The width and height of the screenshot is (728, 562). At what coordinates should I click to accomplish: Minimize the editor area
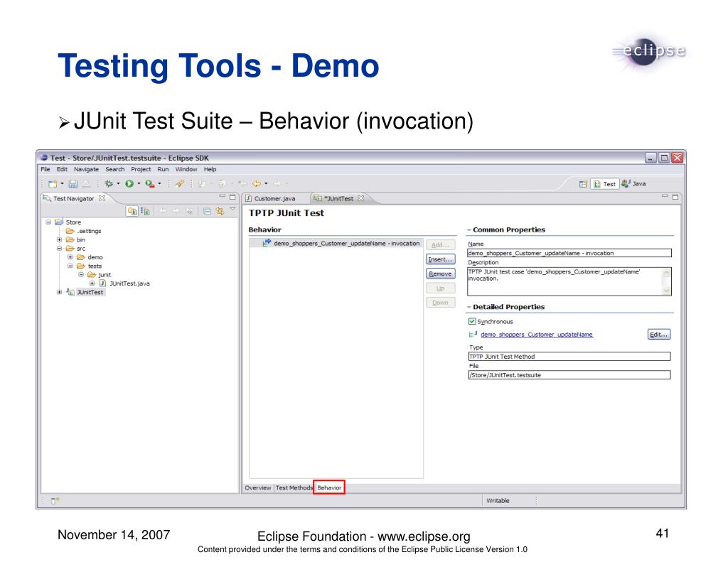tap(665, 197)
